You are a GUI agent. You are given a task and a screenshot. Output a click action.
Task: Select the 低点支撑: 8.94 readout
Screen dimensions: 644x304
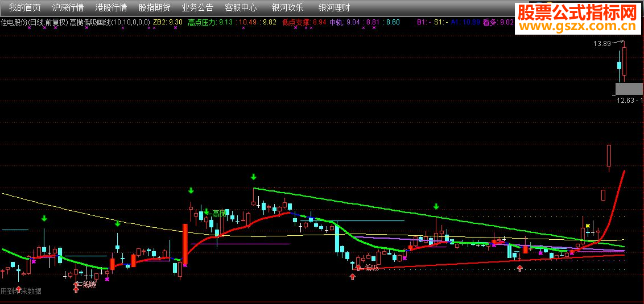click(x=304, y=22)
